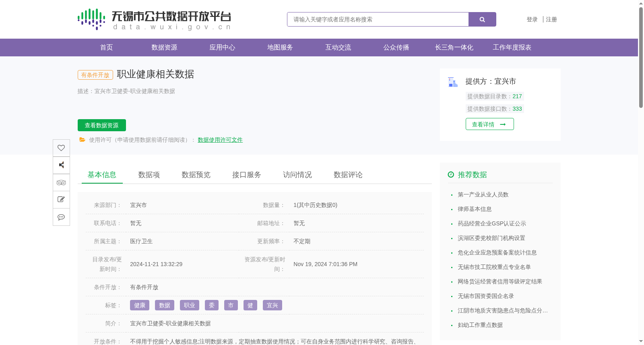Screen dimensions: 644x345
Task: Click the search magnifier button
Action: (x=482, y=19)
